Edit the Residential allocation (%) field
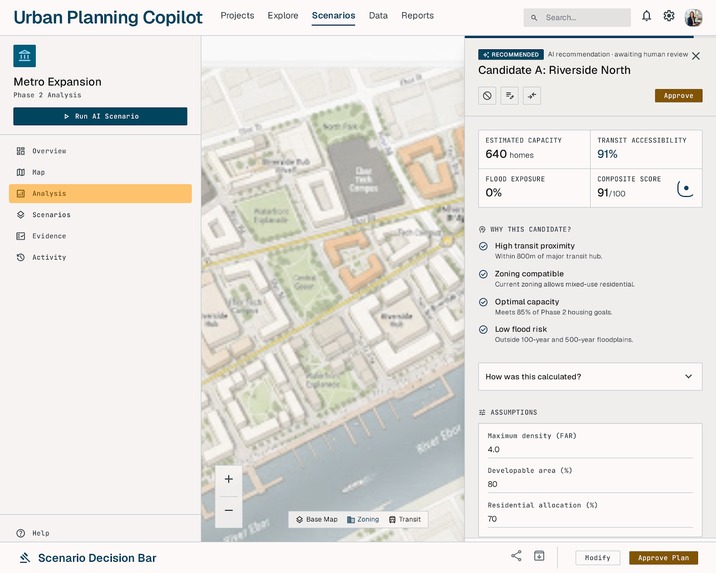The width and height of the screenshot is (716, 573). click(x=590, y=519)
